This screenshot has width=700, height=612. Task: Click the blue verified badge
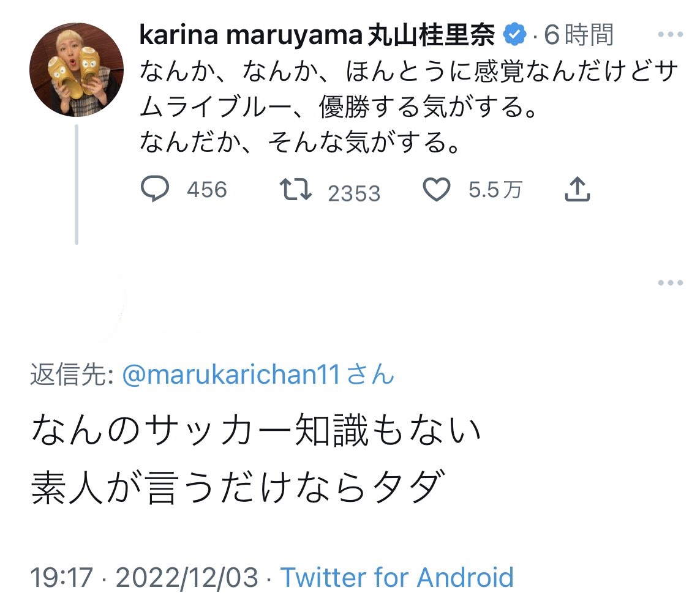tap(515, 37)
